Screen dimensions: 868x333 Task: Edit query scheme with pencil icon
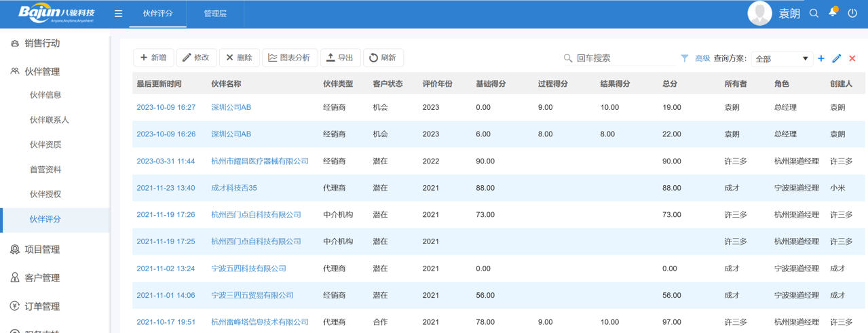pos(837,58)
